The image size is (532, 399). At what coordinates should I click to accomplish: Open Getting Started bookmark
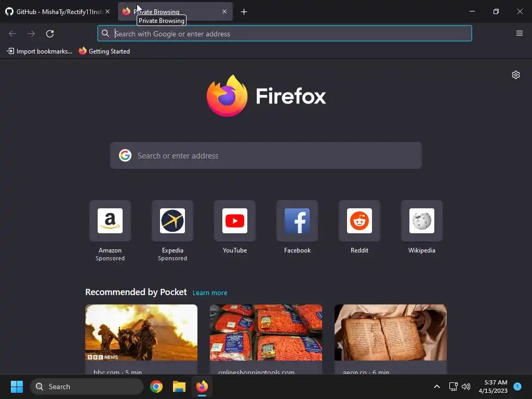[104, 51]
